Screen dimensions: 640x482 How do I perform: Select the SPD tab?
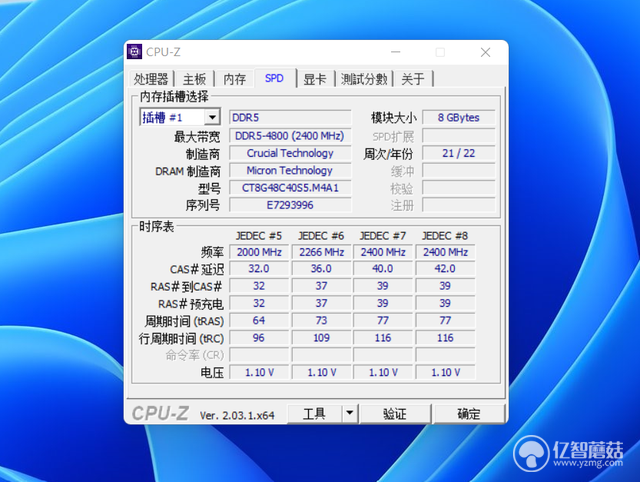tap(274, 78)
